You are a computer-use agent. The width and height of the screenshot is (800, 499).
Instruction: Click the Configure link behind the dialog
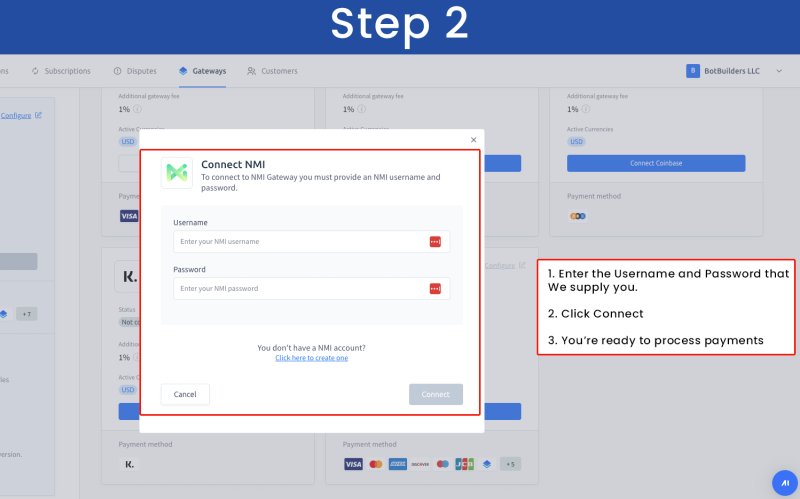[499, 266]
